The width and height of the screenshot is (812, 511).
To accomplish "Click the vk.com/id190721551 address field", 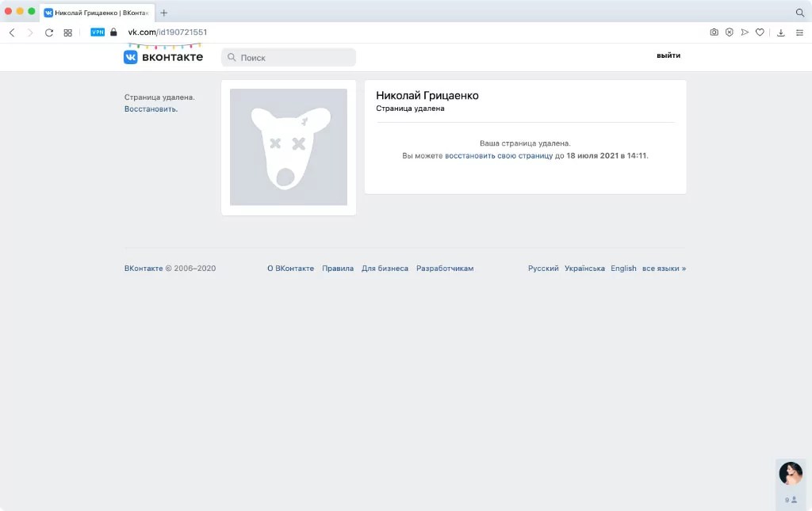I will click(x=167, y=32).
